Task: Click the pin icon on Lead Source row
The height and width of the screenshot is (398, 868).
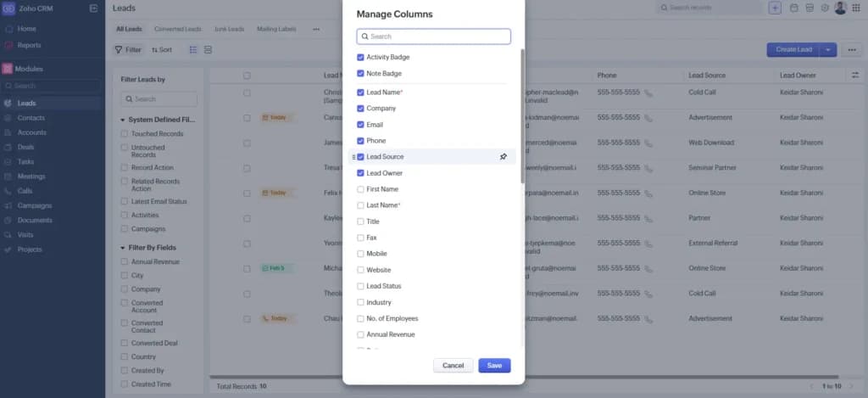Action: pyautogui.click(x=504, y=157)
